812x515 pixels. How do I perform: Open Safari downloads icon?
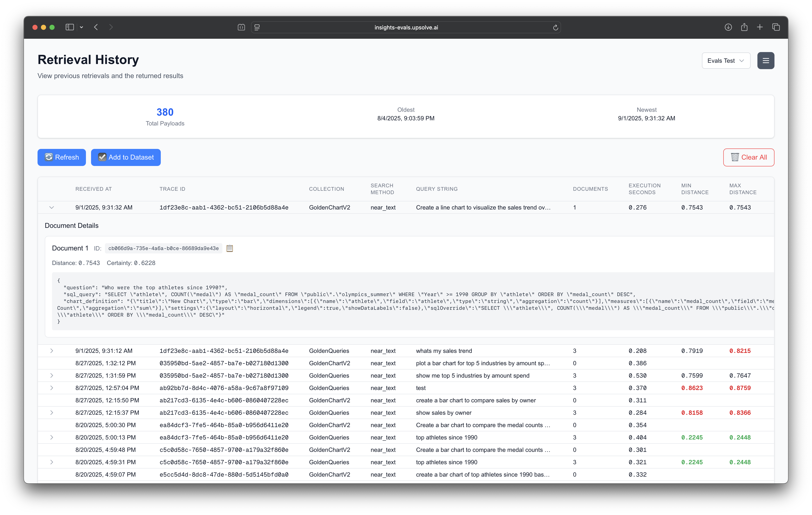728,27
